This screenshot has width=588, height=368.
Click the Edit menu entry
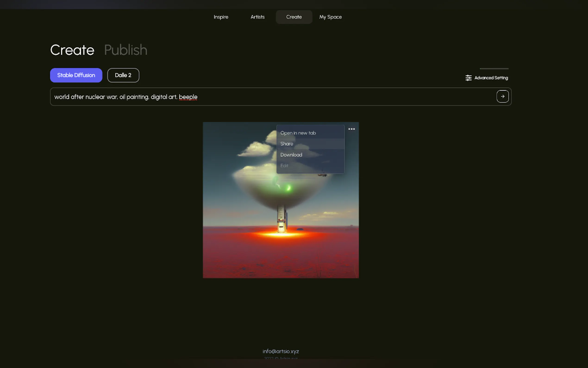[284, 165]
